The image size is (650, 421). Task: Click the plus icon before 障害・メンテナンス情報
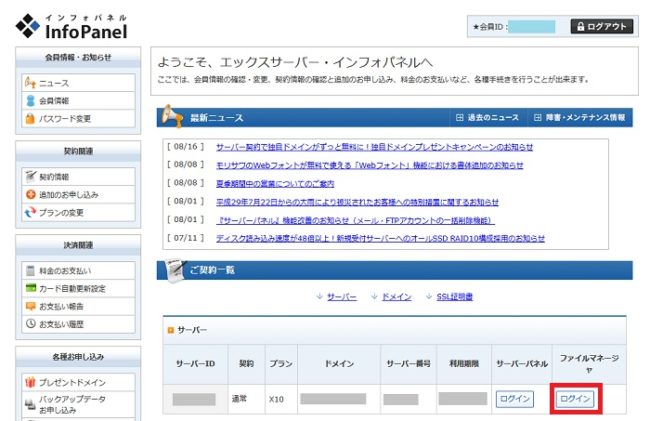click(537, 118)
